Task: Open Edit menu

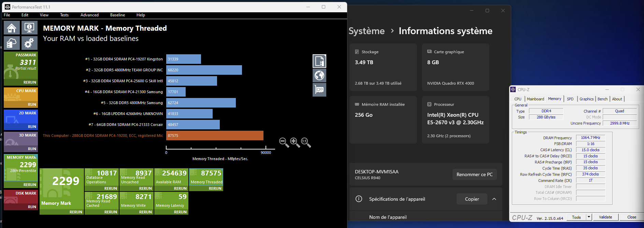Action: pyautogui.click(x=25, y=15)
